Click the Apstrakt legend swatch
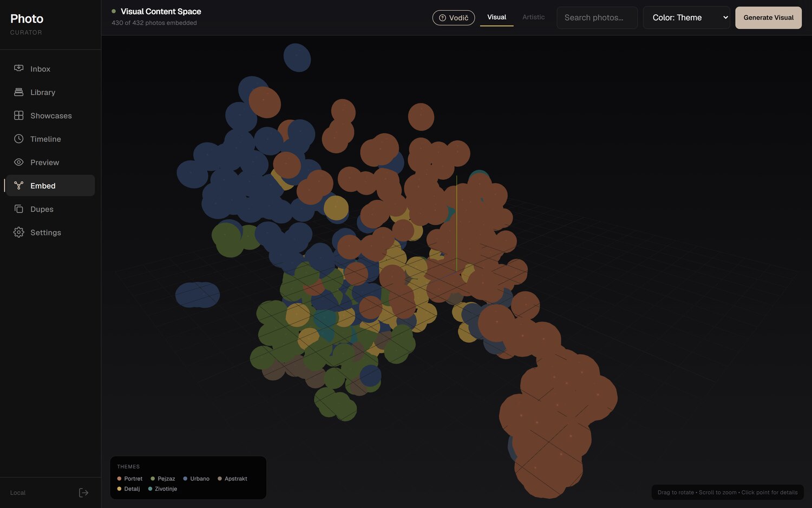The width and height of the screenshot is (812, 508). tap(220, 479)
